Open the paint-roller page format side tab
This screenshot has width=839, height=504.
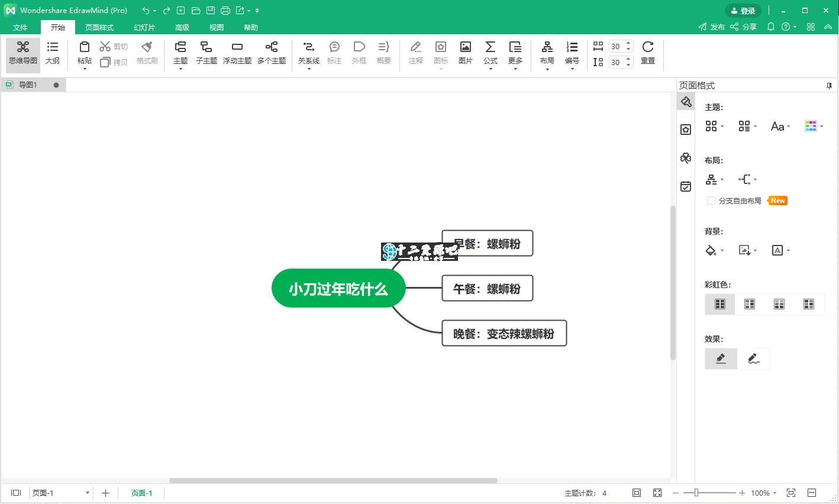(x=686, y=102)
